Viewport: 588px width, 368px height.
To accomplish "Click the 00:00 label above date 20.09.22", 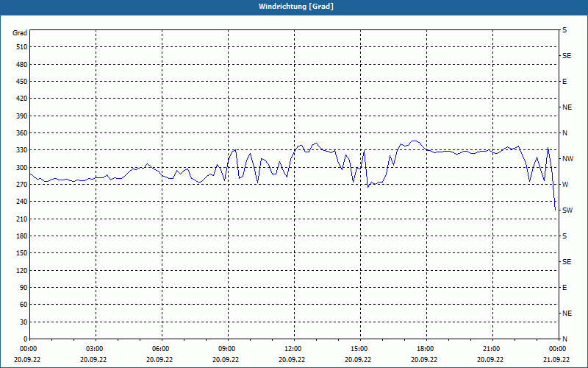I will [27, 349].
